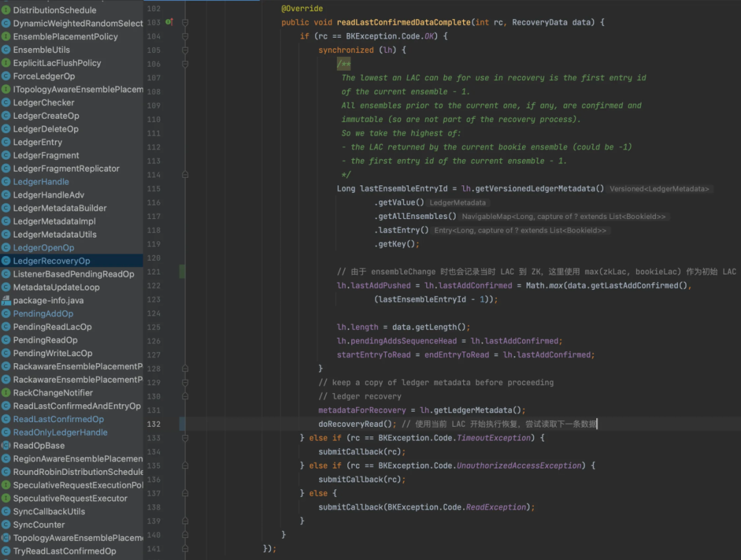This screenshot has width=741, height=560.
Task: Open RackChangeNotifier interface
Action: (52, 393)
